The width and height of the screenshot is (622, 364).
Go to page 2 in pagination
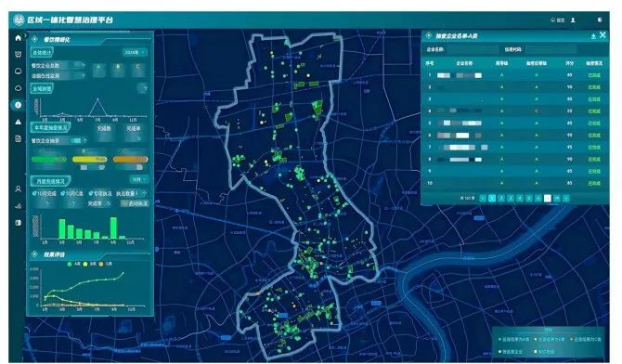pos(501,198)
